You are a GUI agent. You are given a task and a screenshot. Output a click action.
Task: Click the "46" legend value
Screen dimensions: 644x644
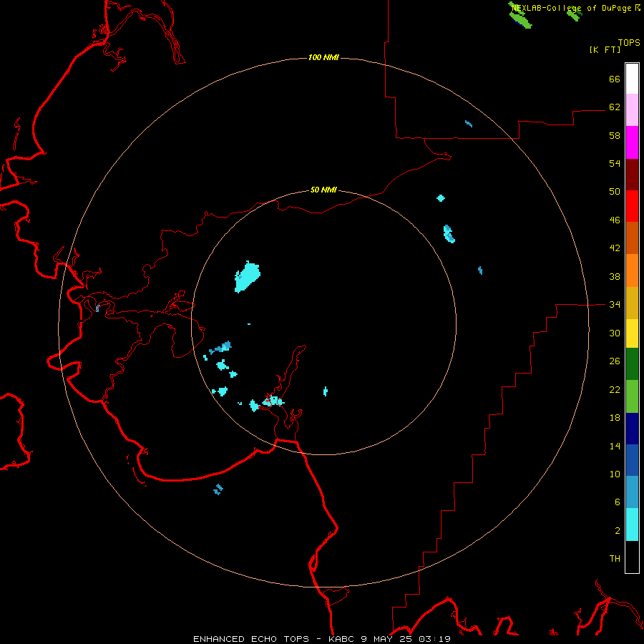coord(615,220)
